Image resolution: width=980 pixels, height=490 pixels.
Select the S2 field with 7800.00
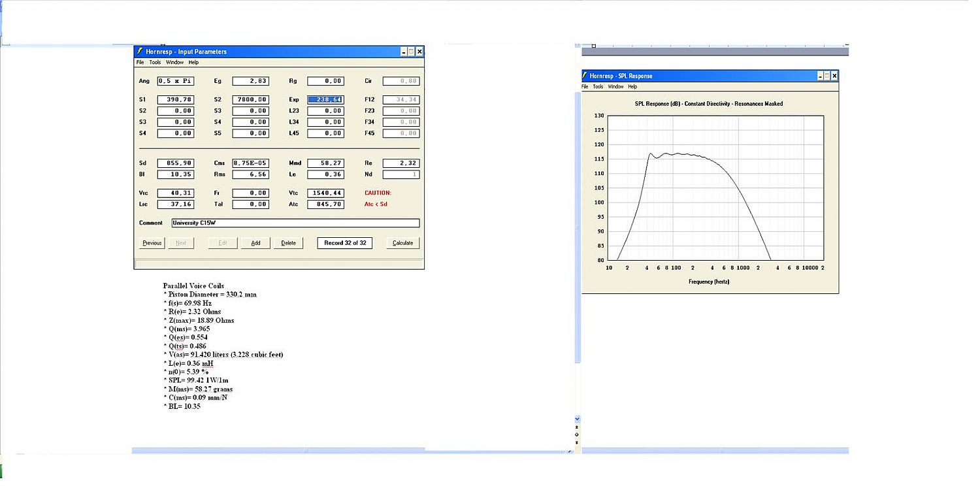click(251, 100)
